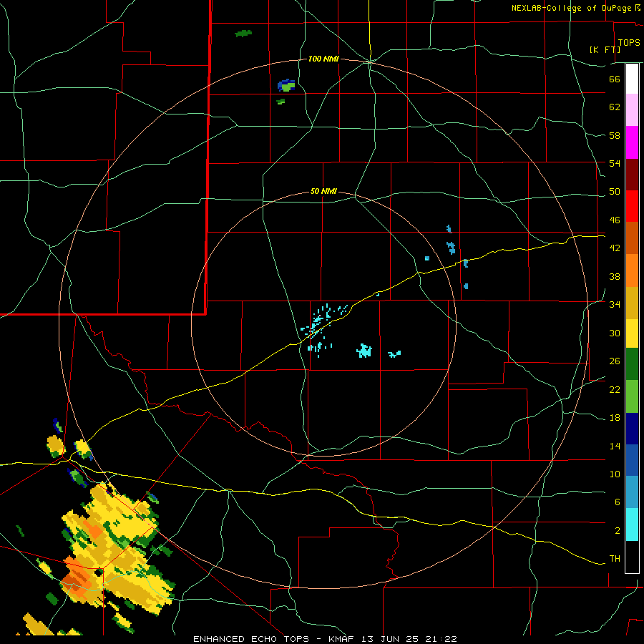The height and width of the screenshot is (644, 644).
Task: Click the white swatch atop the tops legend
Action: point(632,79)
